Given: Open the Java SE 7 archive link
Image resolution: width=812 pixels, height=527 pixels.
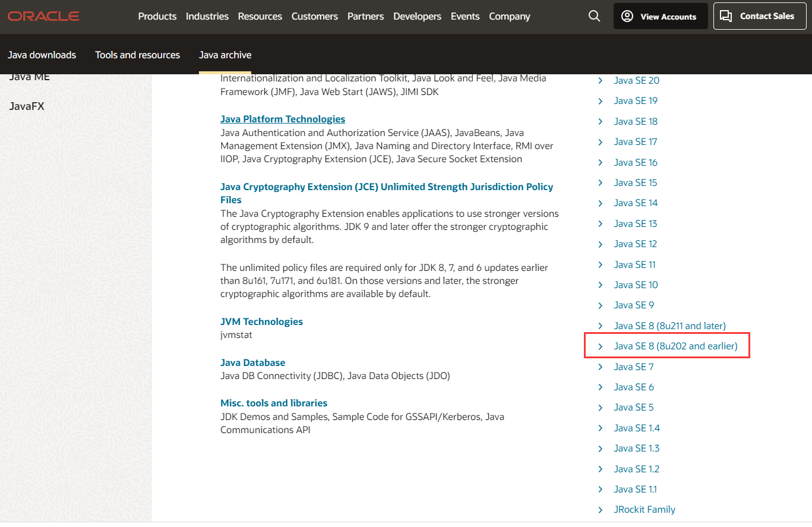Looking at the screenshot, I should tap(633, 367).
